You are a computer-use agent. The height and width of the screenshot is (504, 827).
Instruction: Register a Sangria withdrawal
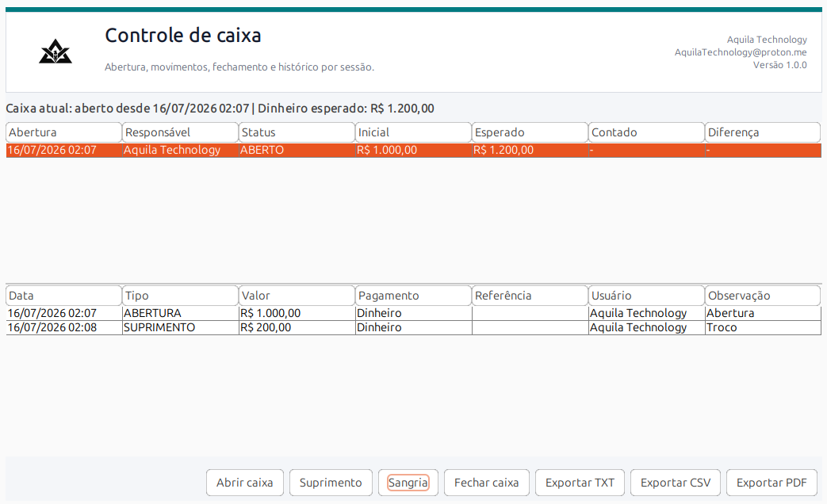click(408, 483)
